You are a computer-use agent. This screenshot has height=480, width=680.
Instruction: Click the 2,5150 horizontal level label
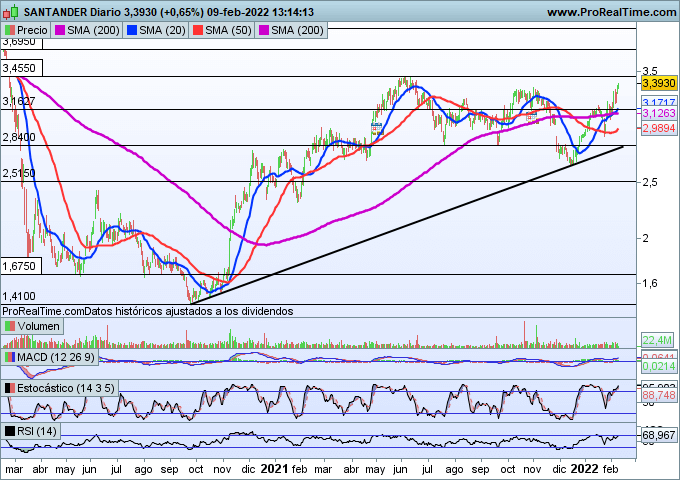19,173
